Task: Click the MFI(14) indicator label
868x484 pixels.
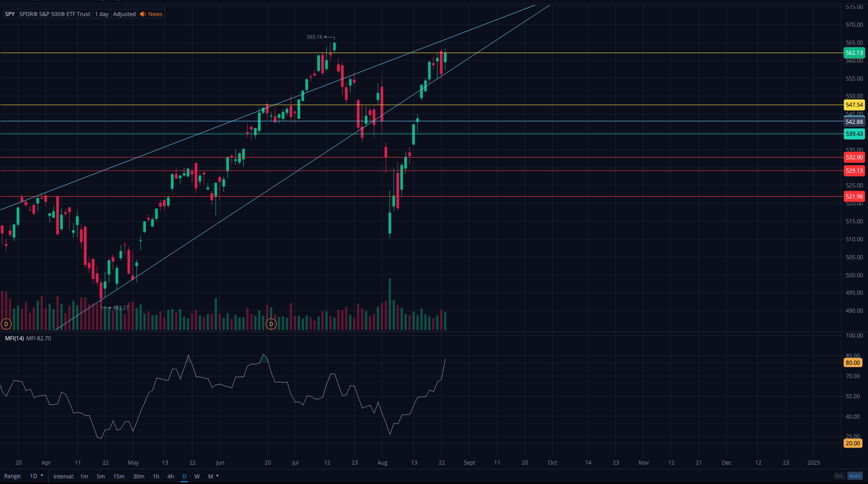Action: [x=14, y=338]
